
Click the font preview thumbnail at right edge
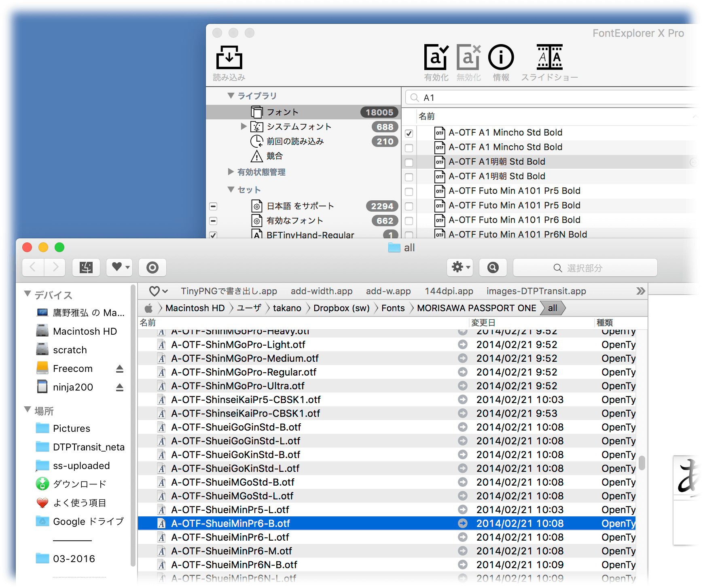coord(687,500)
